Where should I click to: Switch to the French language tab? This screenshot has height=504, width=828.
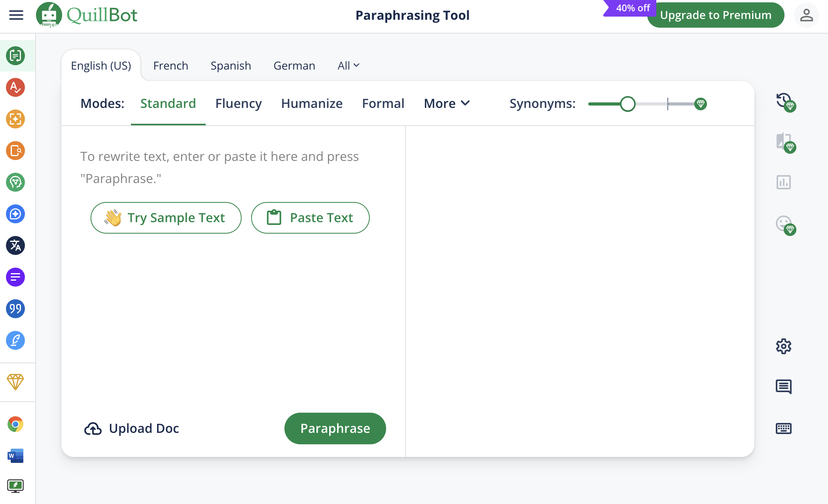[x=171, y=65]
